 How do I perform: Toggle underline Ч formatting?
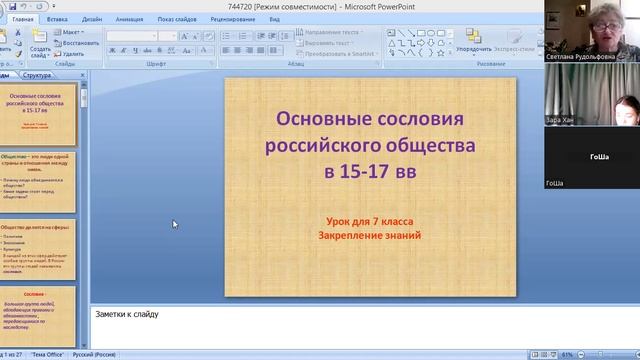coord(136,50)
